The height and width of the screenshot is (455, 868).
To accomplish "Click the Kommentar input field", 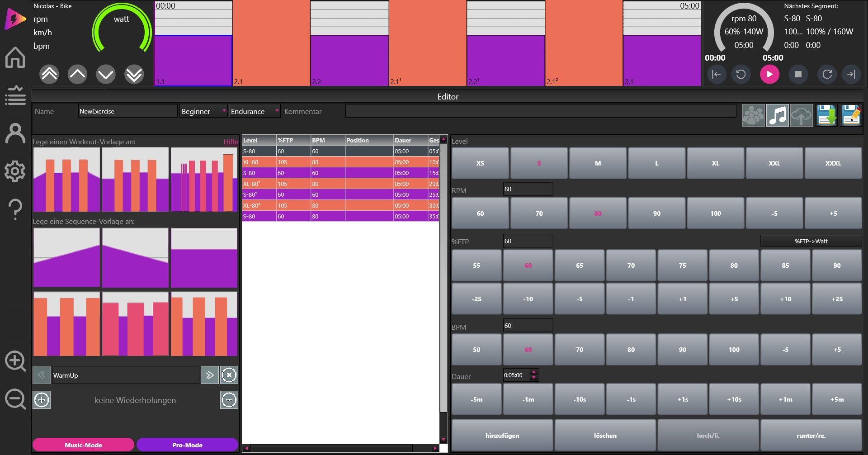I will coord(541,111).
